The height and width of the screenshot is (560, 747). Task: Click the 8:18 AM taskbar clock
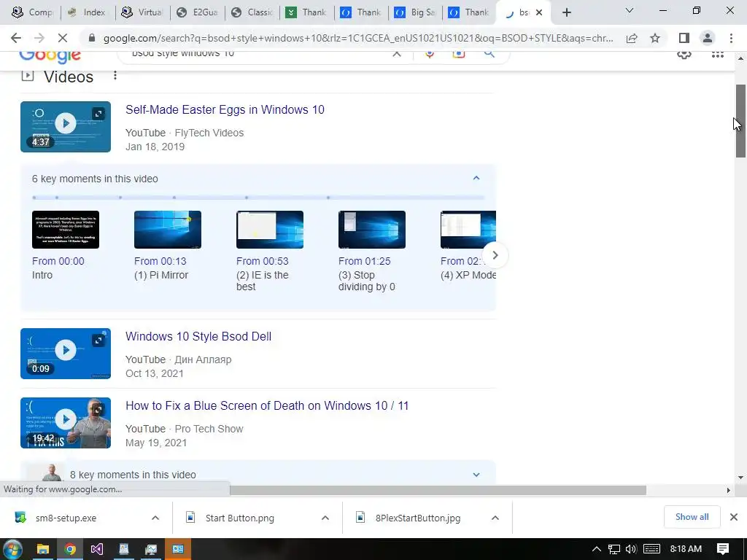[686, 549]
